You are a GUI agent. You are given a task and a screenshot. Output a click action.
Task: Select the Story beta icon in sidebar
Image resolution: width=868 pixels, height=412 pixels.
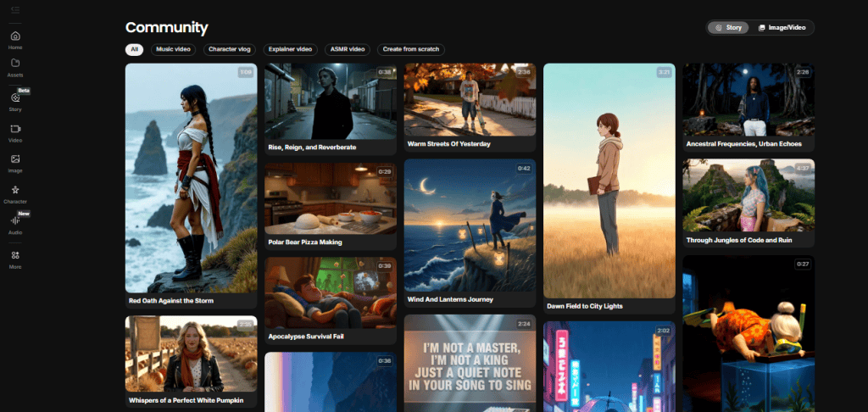tap(15, 98)
